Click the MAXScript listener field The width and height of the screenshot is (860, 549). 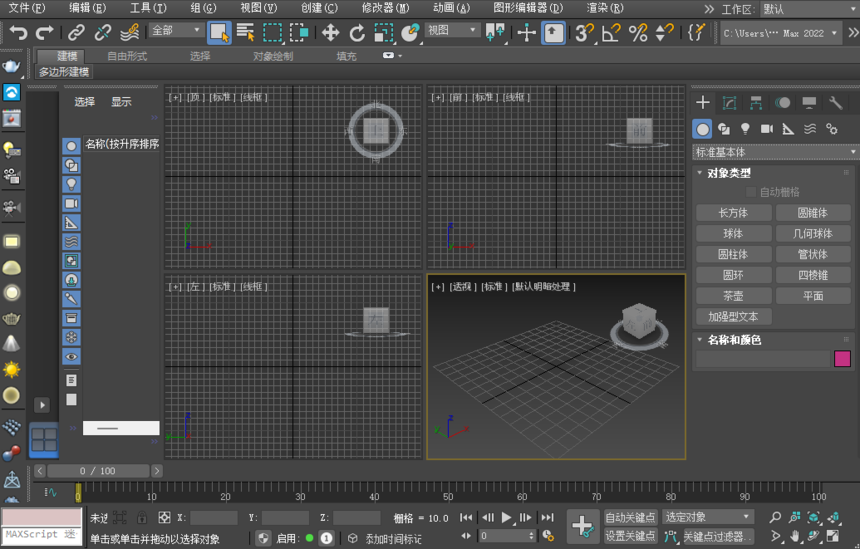point(41,535)
